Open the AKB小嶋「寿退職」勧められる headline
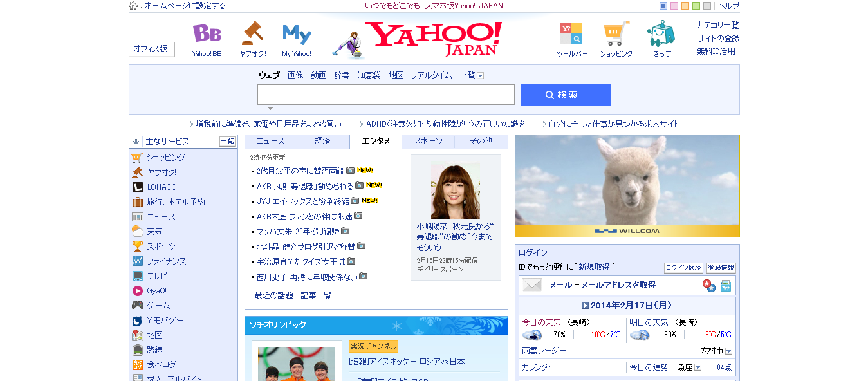The height and width of the screenshot is (381, 868). tap(304, 186)
